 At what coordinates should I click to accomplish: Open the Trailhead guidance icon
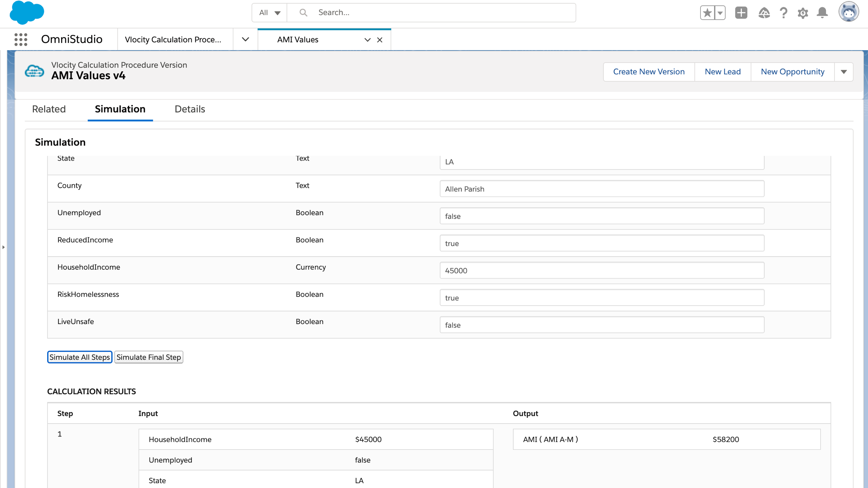click(x=764, y=13)
